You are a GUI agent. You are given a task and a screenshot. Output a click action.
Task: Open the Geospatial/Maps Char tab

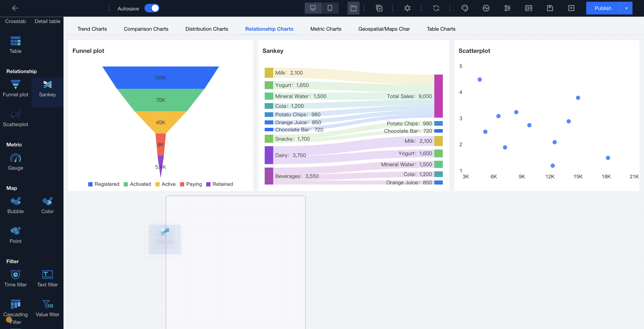tap(384, 29)
